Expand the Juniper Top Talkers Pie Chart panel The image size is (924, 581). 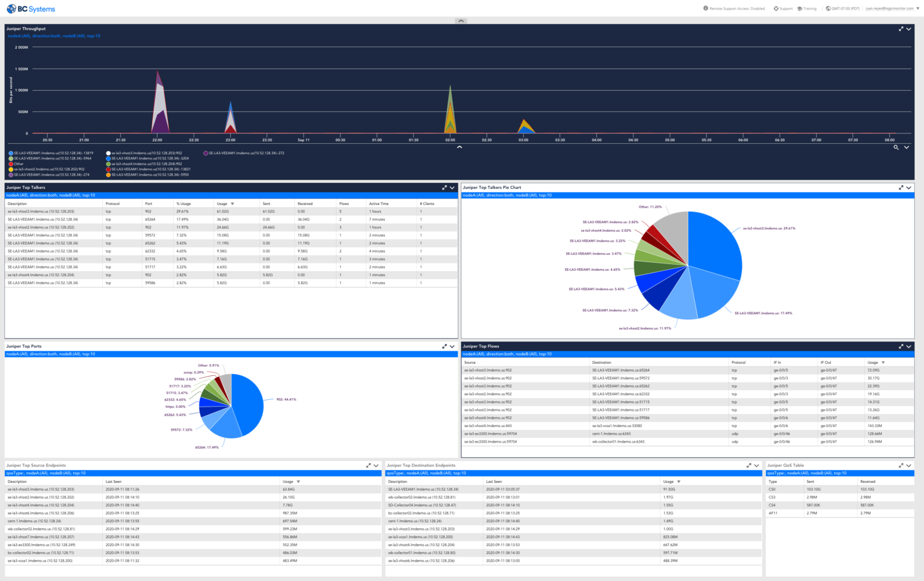coord(900,187)
